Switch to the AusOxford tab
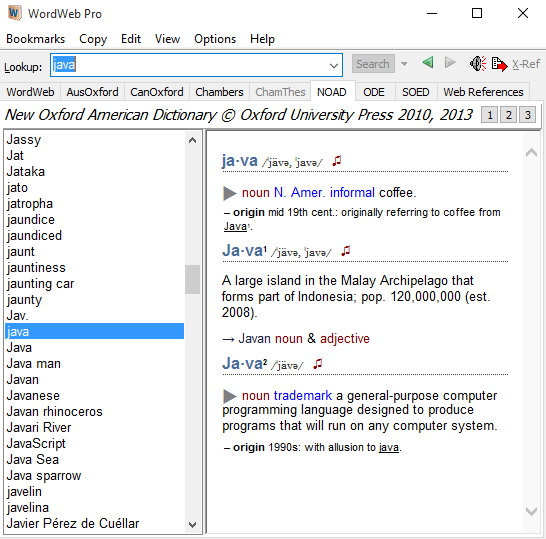Image resolution: width=546 pixels, height=539 pixels. tap(92, 92)
